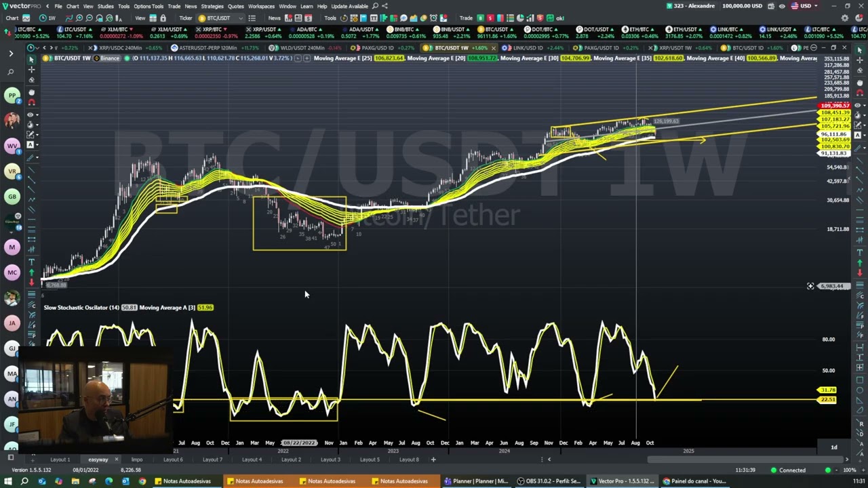
Task: Open the Painel do canal Chrome taskbar window
Action: click(x=694, y=481)
